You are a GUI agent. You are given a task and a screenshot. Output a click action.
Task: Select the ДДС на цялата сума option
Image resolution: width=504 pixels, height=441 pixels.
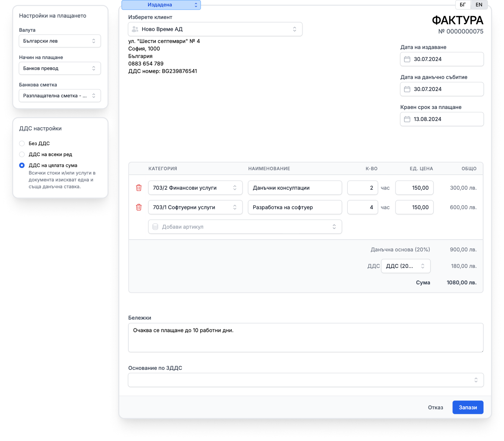point(22,165)
